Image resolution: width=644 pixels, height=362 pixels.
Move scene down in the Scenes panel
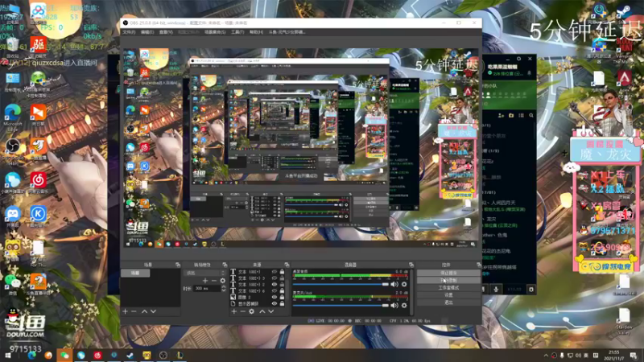(153, 311)
